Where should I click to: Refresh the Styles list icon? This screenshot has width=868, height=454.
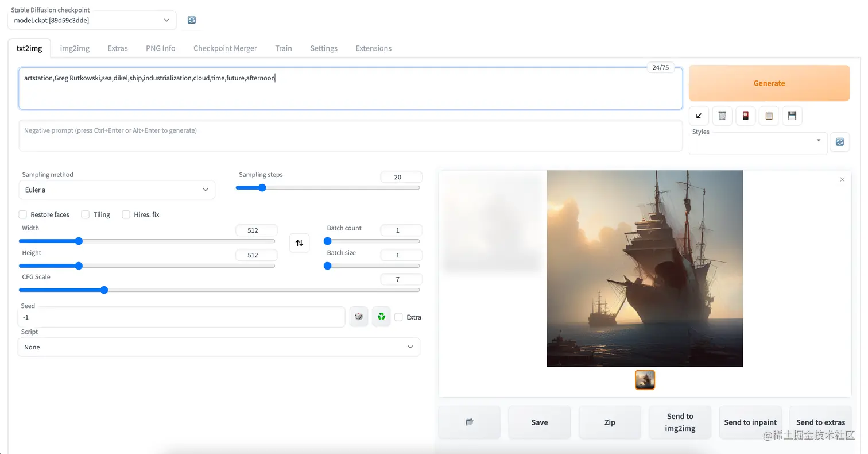point(840,141)
